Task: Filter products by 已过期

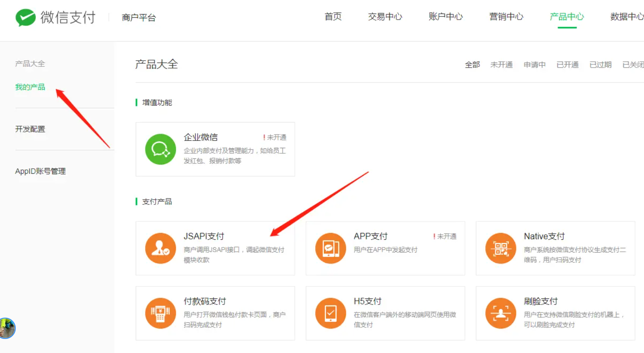Action: (x=601, y=65)
